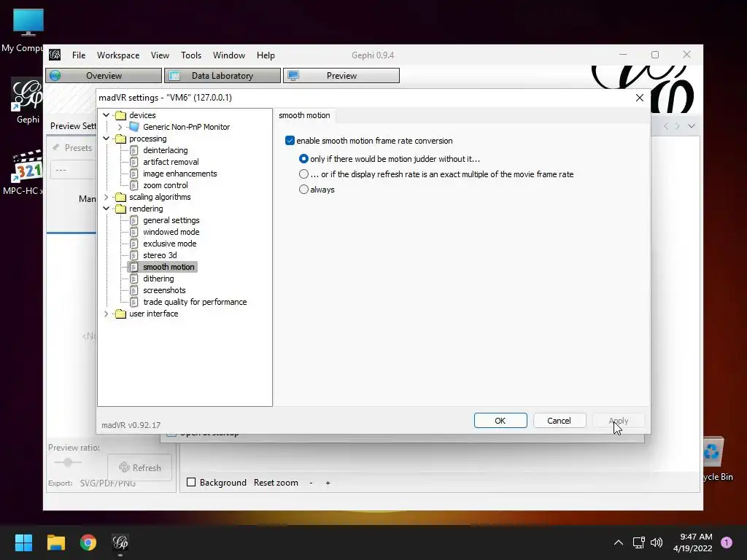The width and height of the screenshot is (747, 560).
Task: Cancel the madVR settings dialog
Action: pyautogui.click(x=559, y=421)
